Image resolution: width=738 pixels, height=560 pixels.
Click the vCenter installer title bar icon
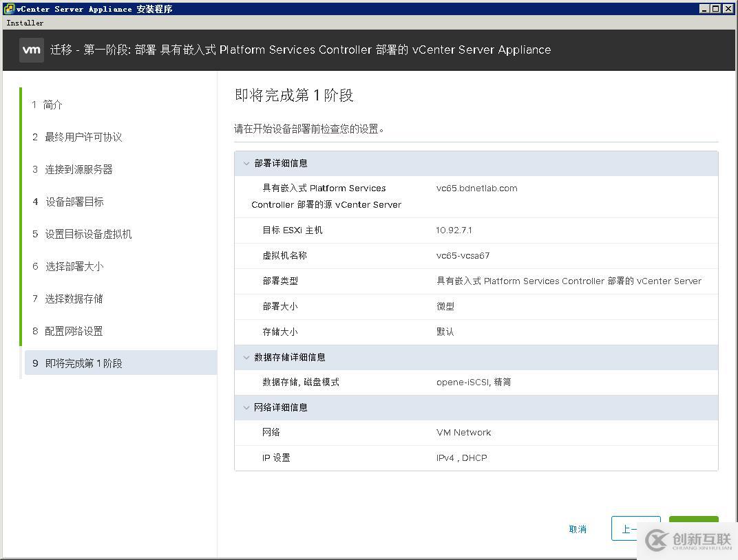coord(8,8)
